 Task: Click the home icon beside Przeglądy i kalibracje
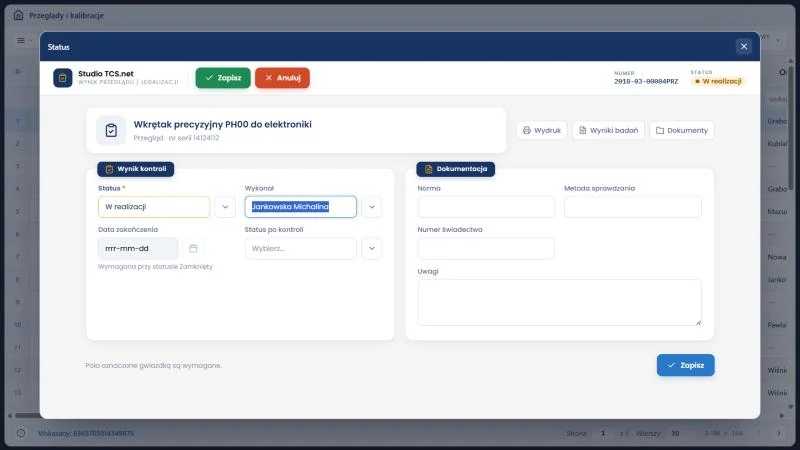coord(18,15)
